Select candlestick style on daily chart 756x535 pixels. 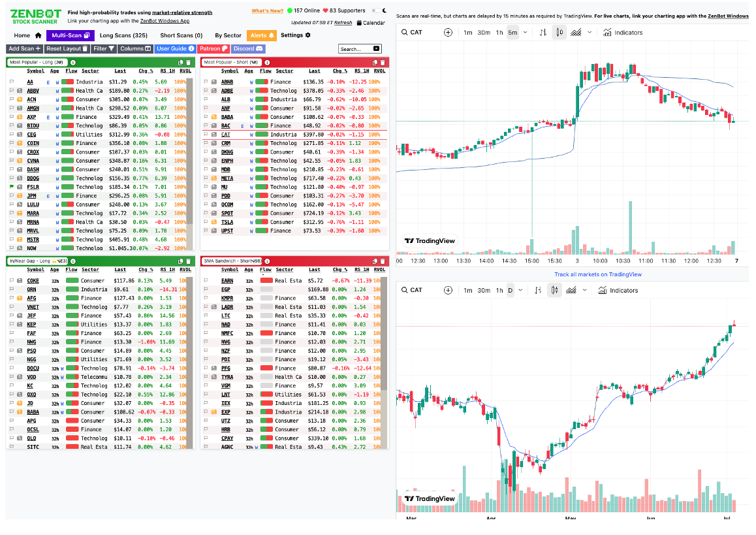(x=554, y=290)
